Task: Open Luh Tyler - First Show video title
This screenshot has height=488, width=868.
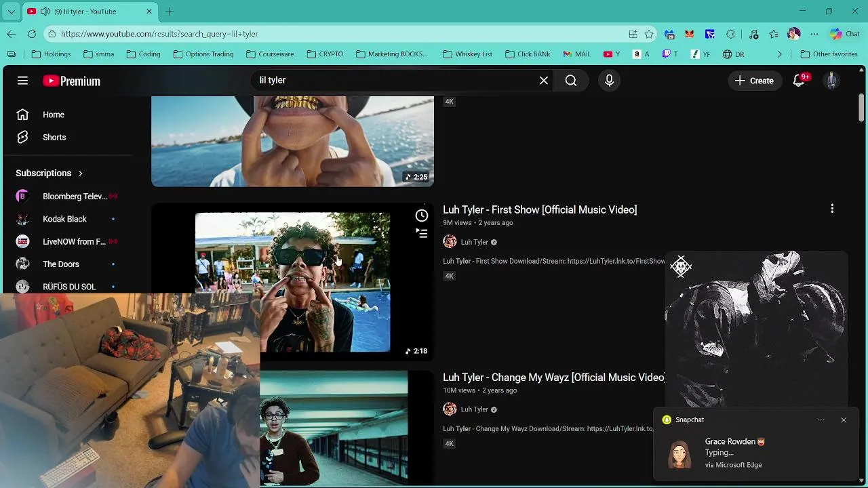Action: click(x=540, y=210)
